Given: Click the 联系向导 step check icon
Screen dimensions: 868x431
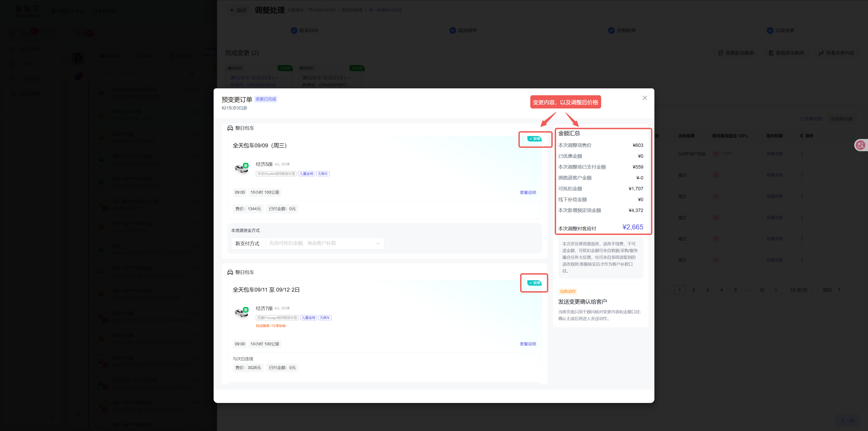Looking at the screenshot, I should pos(294,30).
